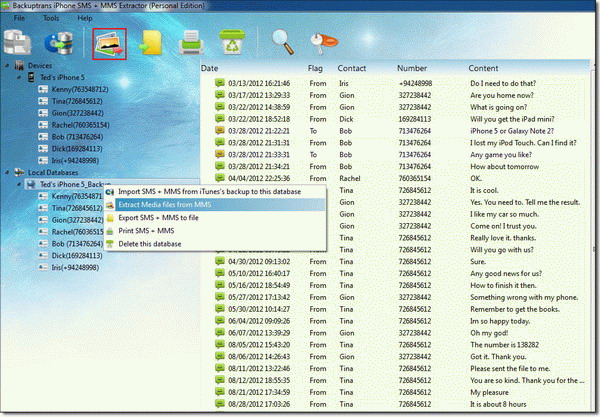This screenshot has width=600, height=417.
Task: Click contact card icon for Dick under Local Databases
Action: [x=43, y=256]
